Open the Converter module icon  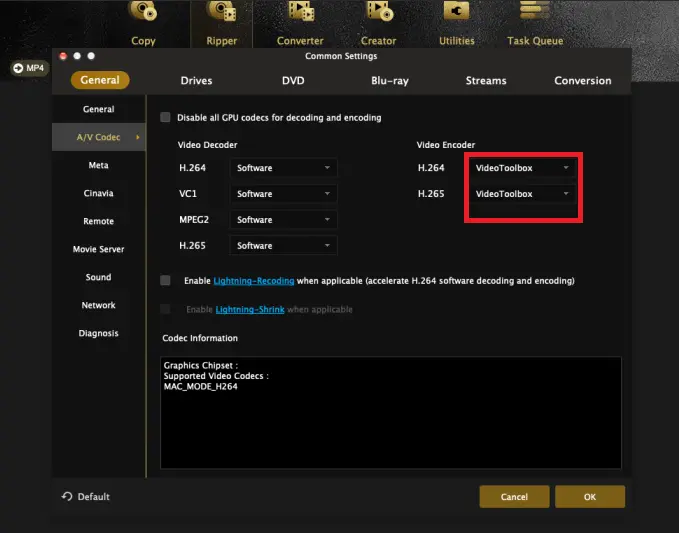[x=300, y=14]
